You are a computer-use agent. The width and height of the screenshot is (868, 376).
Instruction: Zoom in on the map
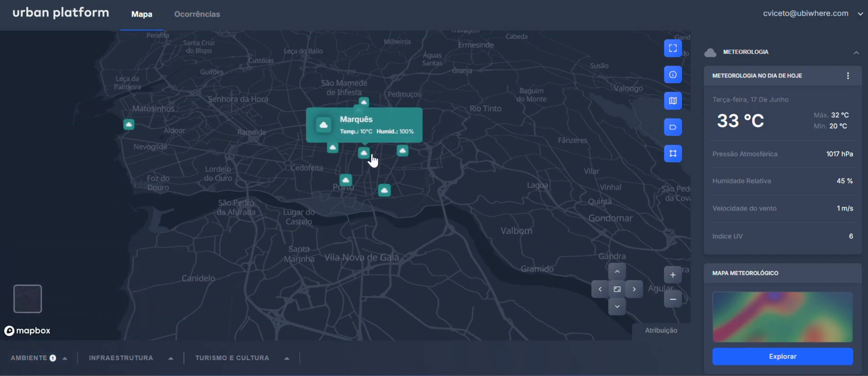click(x=673, y=275)
